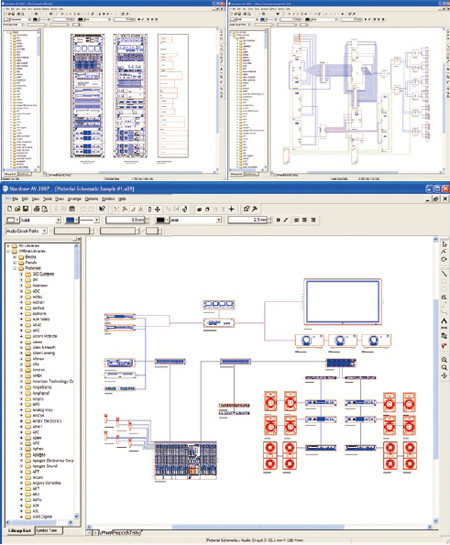Click the red checkmark tool in right toolbar
Viewport: 450px width, 545px height.
click(444, 345)
